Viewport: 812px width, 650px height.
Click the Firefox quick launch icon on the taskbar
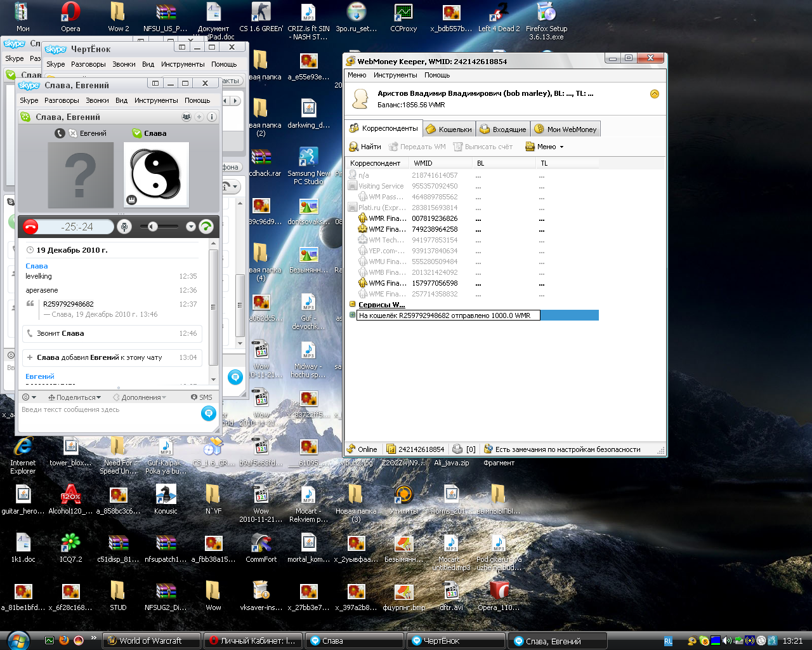pyautogui.click(x=64, y=640)
